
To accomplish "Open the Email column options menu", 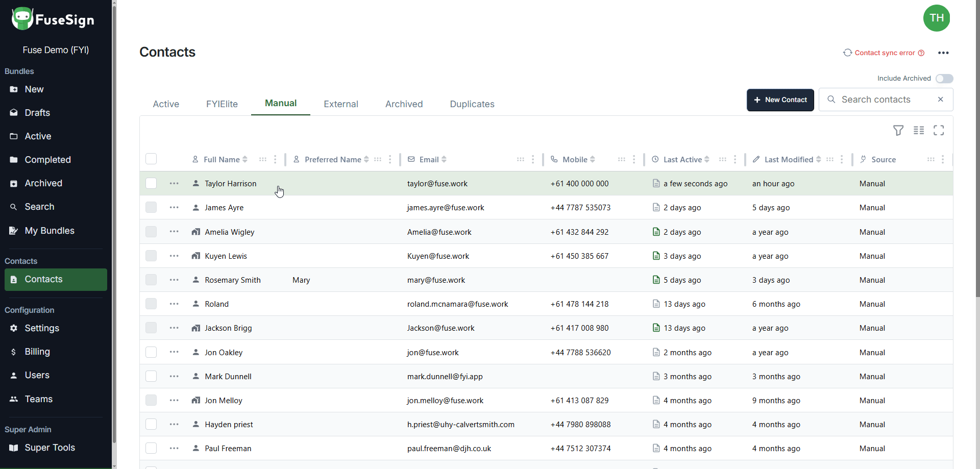I will [533, 159].
